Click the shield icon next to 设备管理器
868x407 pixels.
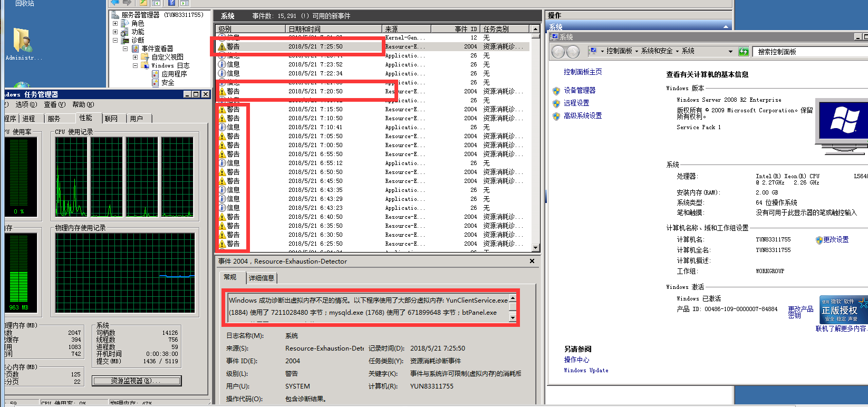click(556, 91)
